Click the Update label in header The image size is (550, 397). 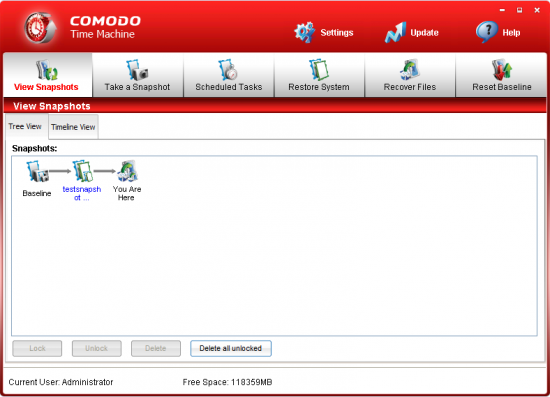click(x=424, y=33)
